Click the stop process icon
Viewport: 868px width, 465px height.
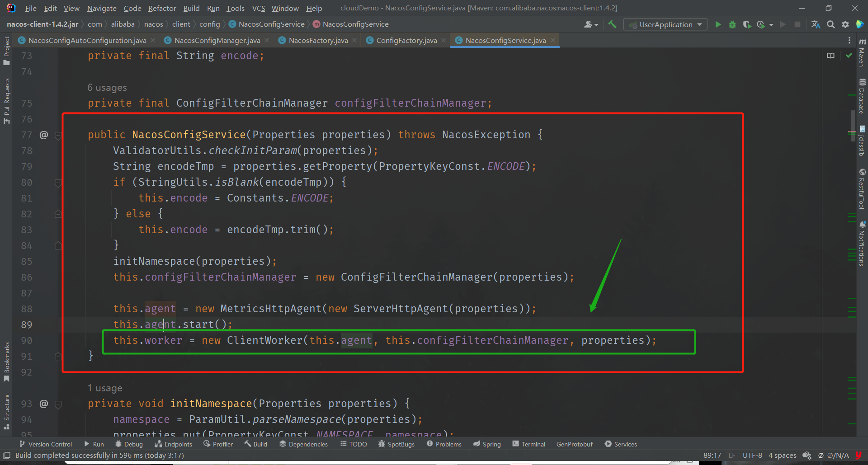coord(797,24)
